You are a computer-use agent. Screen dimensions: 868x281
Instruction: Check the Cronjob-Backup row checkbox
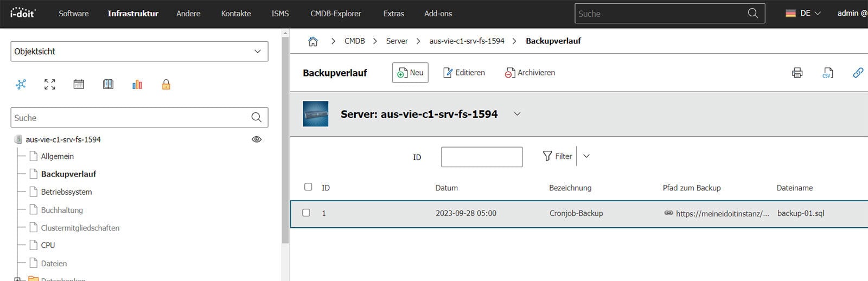tap(306, 213)
